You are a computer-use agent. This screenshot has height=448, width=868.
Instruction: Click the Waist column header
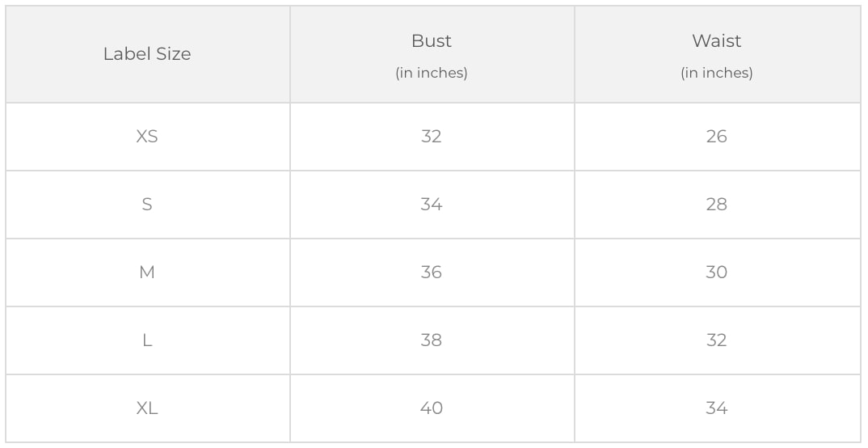point(716,41)
